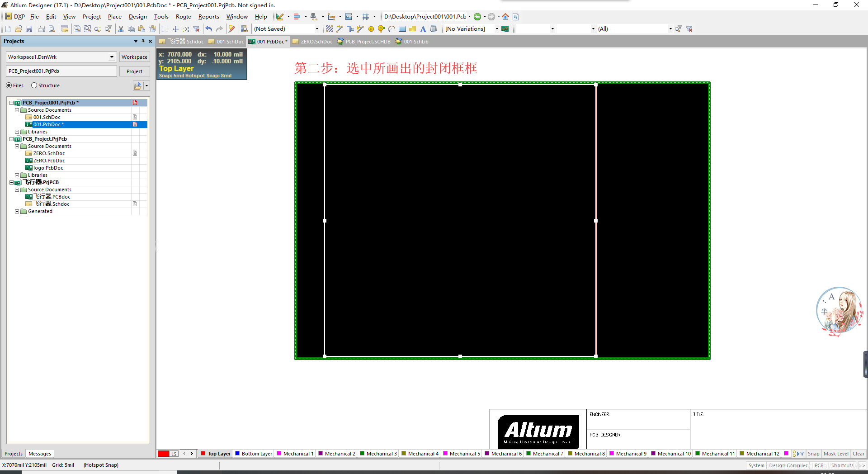
Task: Click the Snap button
Action: tap(813, 454)
